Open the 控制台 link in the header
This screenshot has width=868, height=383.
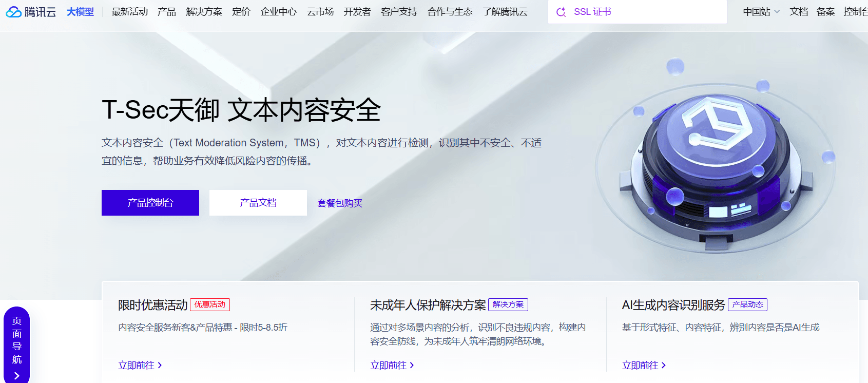tap(856, 12)
